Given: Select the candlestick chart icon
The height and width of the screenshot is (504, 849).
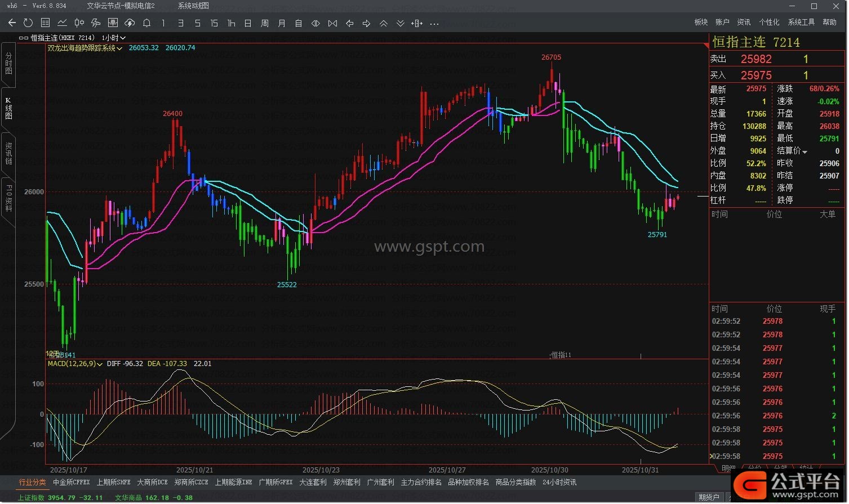Looking at the screenshot, I should (79, 23).
